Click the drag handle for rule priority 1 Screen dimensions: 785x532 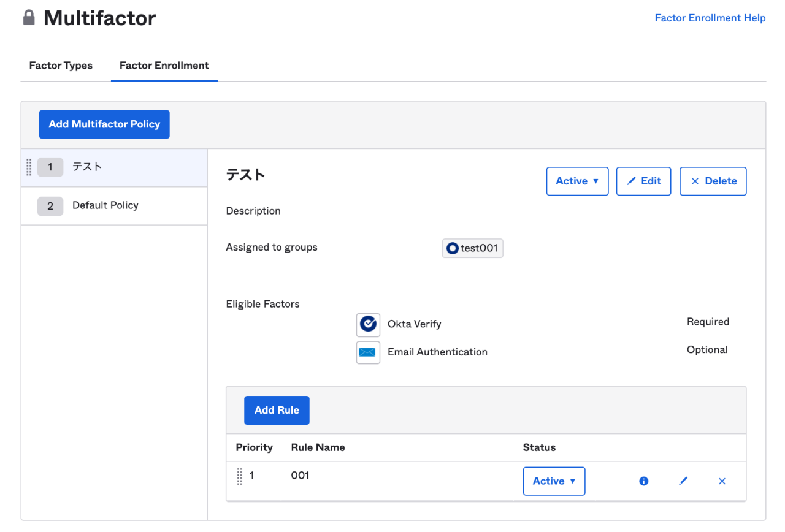tap(240, 476)
